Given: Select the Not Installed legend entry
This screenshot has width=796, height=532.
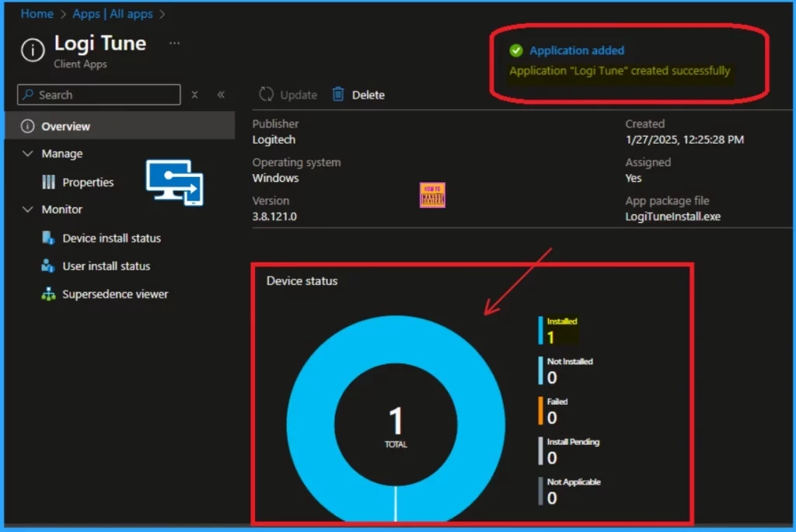Looking at the screenshot, I should pos(566,370).
